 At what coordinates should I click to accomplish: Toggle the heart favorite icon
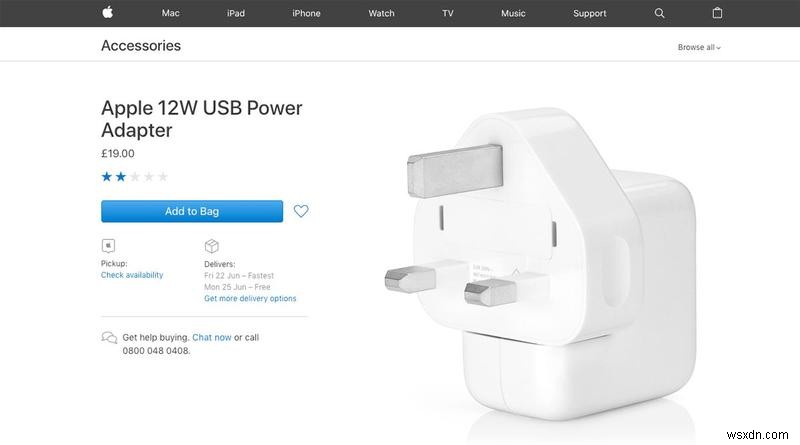coord(301,211)
